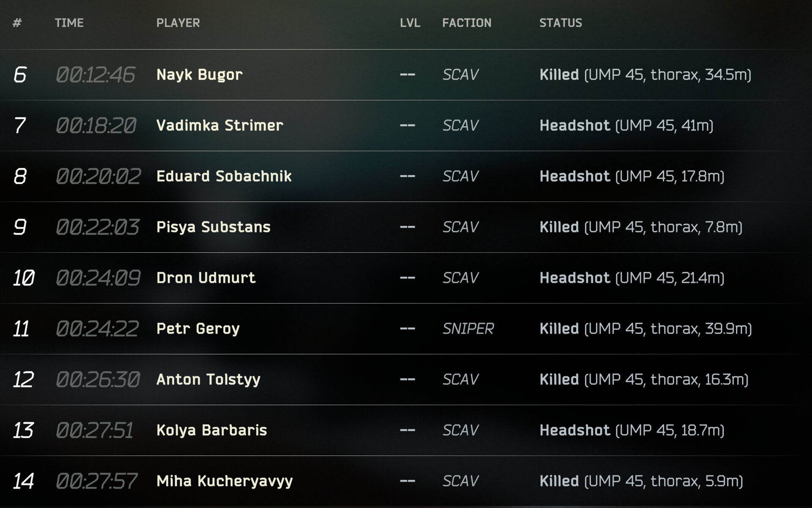Click the PLAYER column header

(x=178, y=23)
